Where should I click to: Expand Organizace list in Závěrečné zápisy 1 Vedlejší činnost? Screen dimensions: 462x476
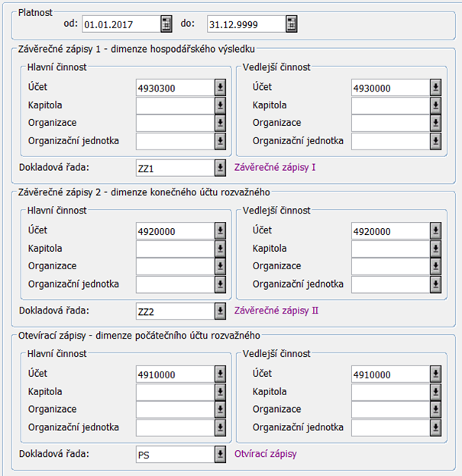click(435, 123)
